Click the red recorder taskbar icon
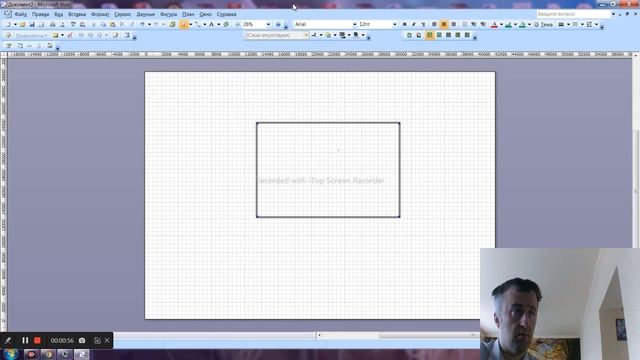This screenshot has width=640, height=360. [31, 354]
